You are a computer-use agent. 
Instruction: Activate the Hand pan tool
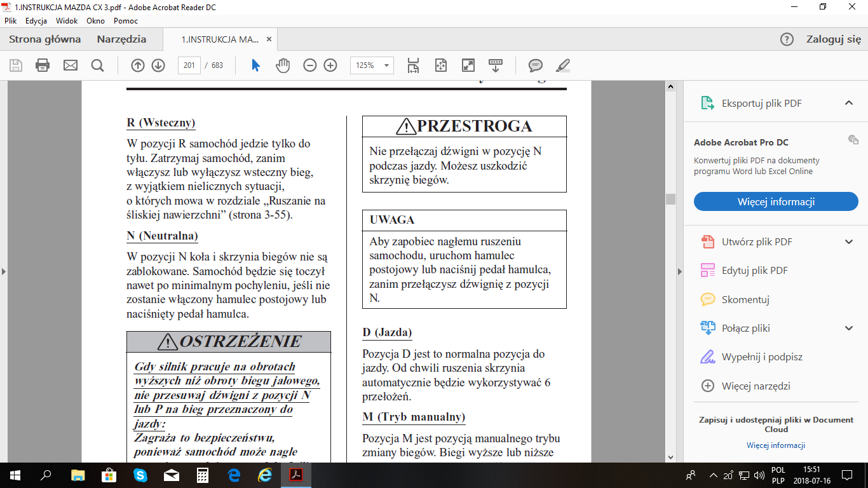point(283,65)
